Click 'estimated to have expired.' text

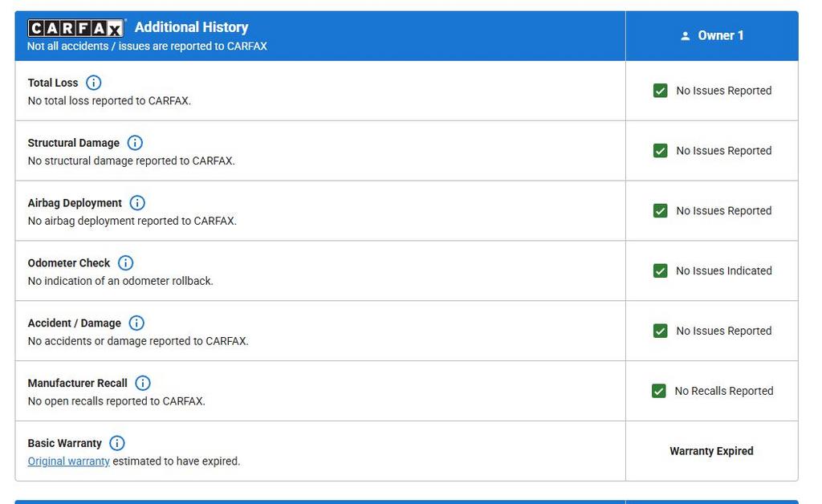click(x=176, y=461)
